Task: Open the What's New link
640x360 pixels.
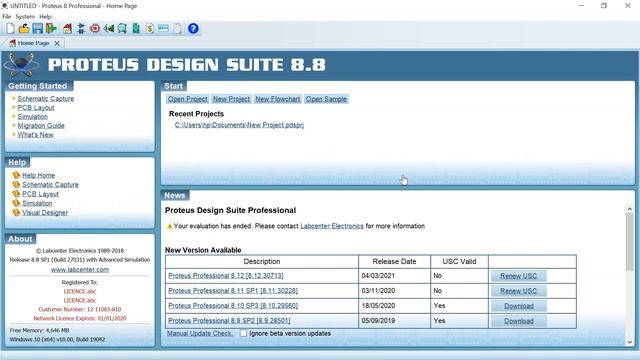Action: pyautogui.click(x=36, y=134)
